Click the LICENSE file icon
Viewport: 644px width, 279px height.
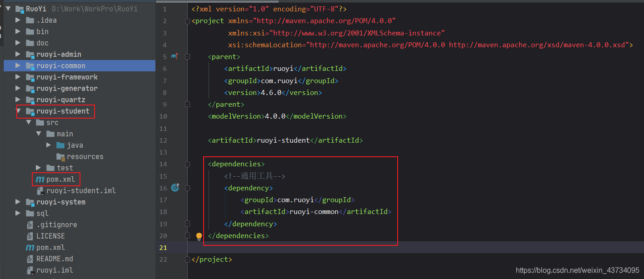(x=30, y=236)
